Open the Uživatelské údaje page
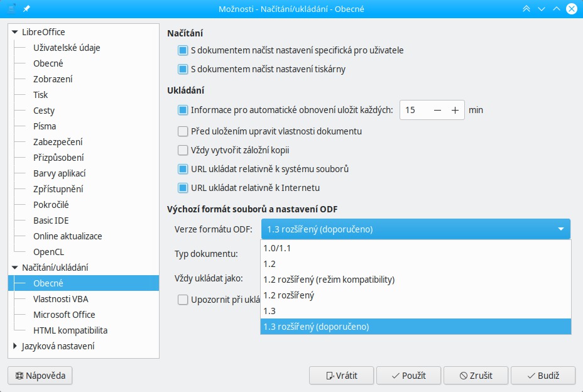 point(67,48)
